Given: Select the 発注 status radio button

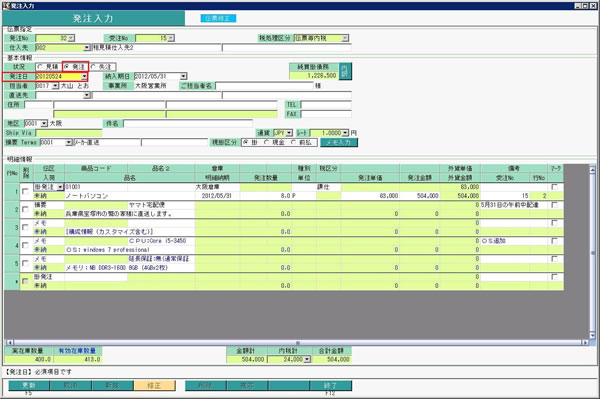Looking at the screenshot, I should pyautogui.click(x=67, y=67).
